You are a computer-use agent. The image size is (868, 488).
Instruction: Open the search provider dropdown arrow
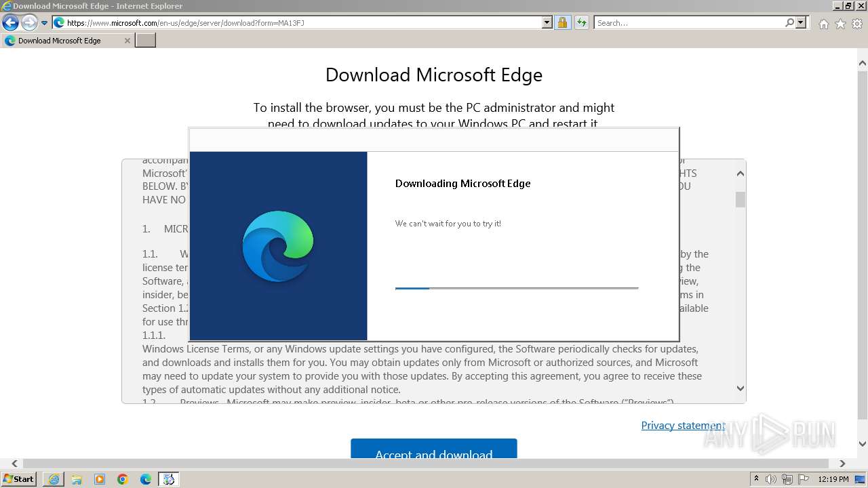coord(801,23)
